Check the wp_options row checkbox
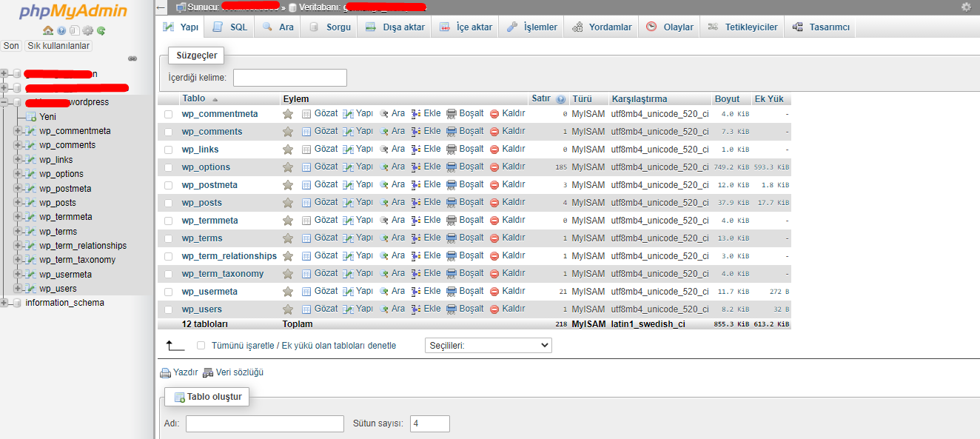The height and width of the screenshot is (439, 980). point(169,167)
